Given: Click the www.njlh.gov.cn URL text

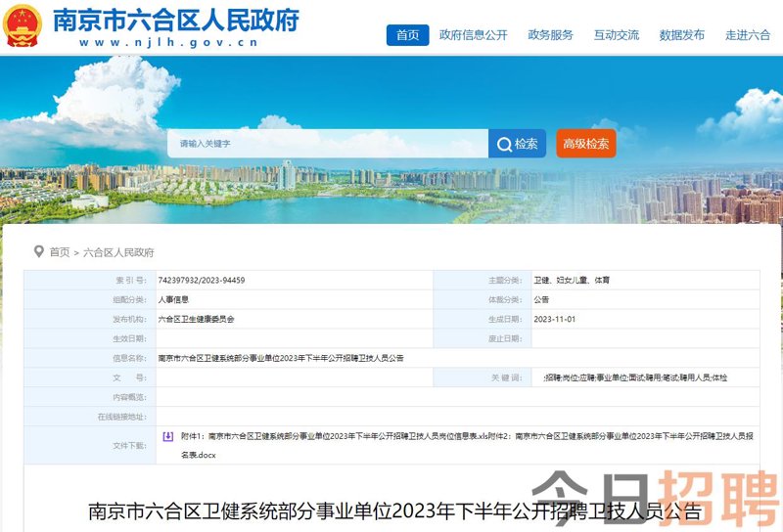Looking at the screenshot, I should [168, 42].
